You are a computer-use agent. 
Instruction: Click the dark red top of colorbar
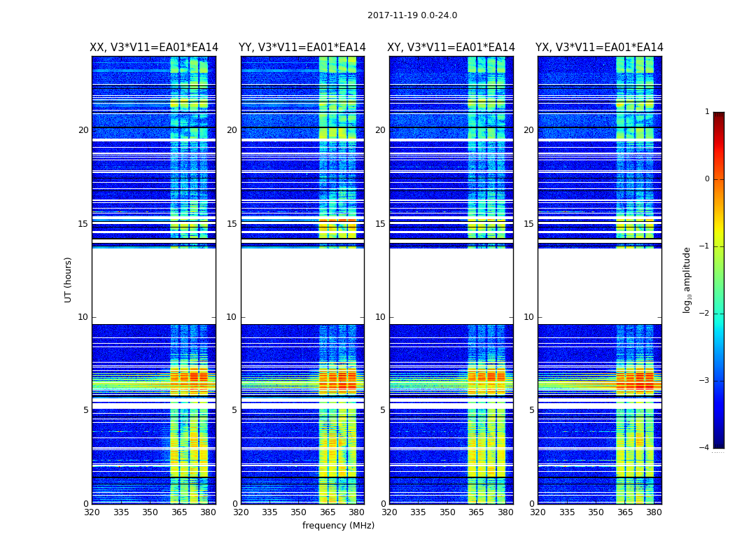718,116
